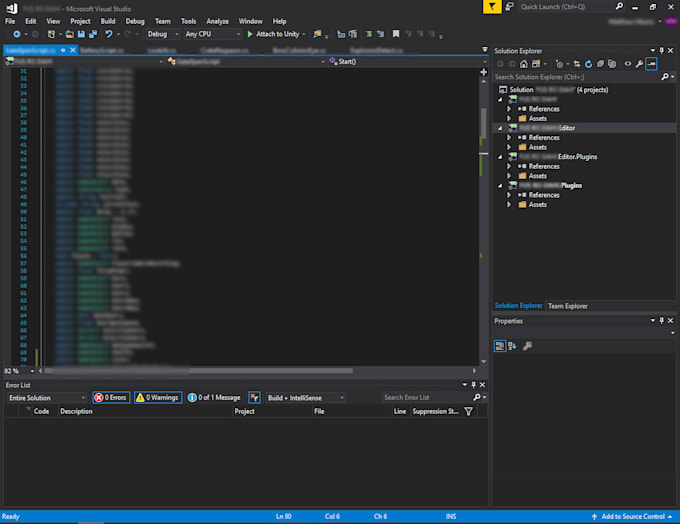The height and width of the screenshot is (524, 680).
Task: Click the Categorized icon in Properties panel
Action: 500,346
